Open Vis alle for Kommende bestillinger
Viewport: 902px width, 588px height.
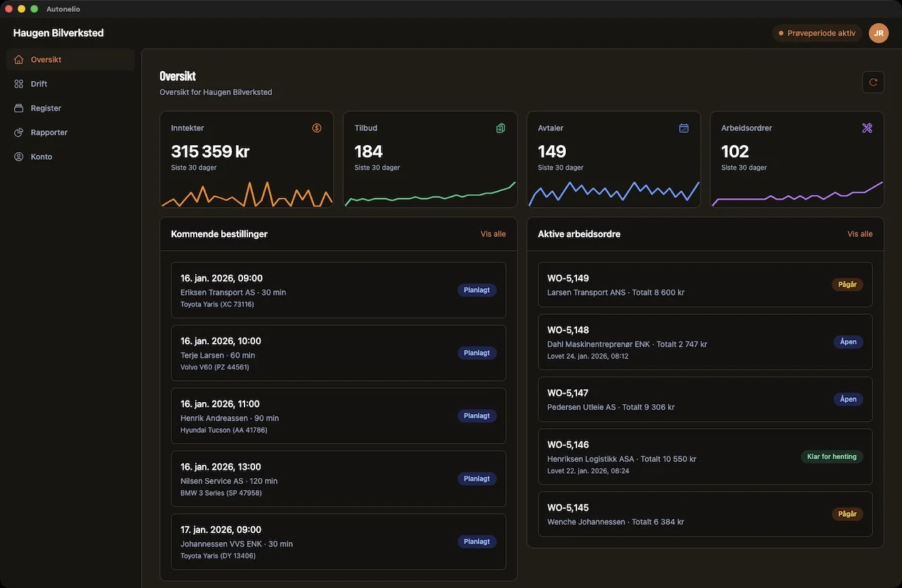pyautogui.click(x=493, y=233)
